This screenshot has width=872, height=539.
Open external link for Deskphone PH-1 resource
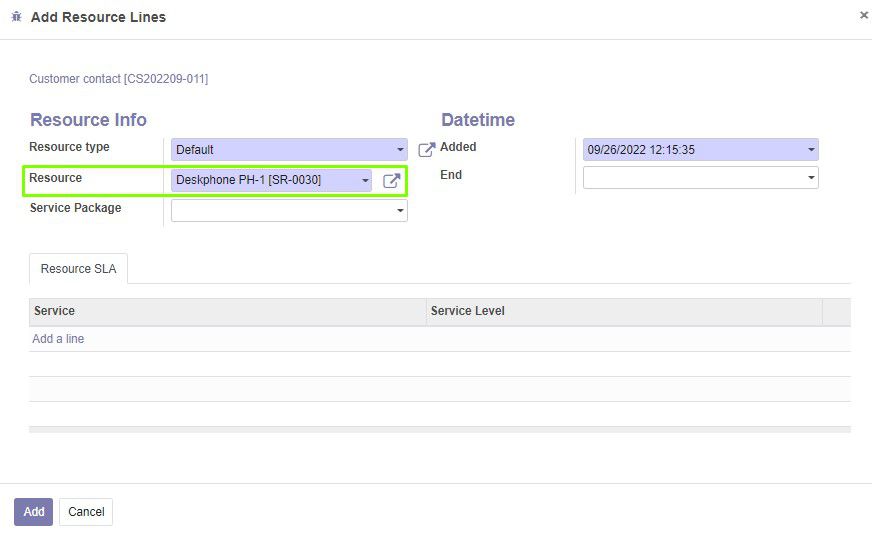392,180
